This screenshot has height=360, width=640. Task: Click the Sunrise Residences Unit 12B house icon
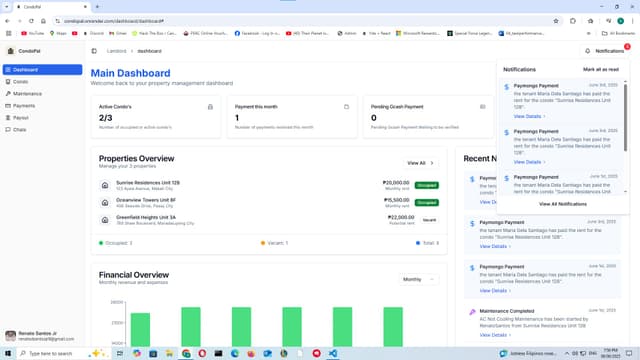point(105,185)
